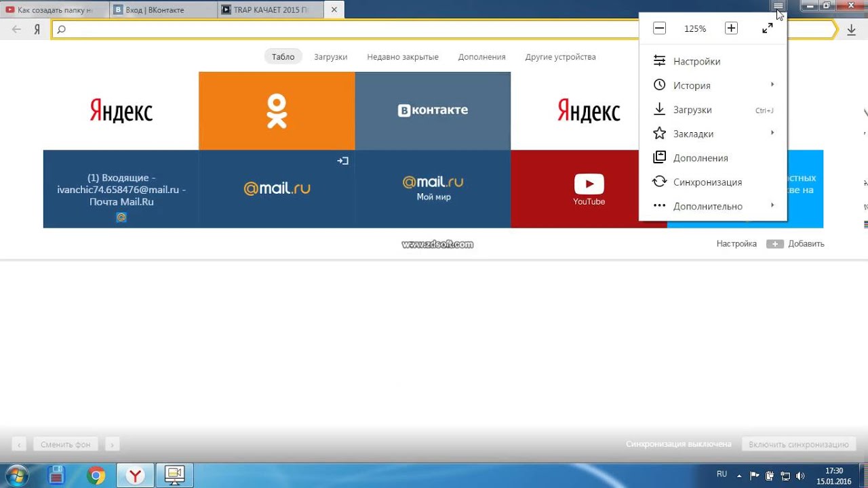This screenshot has height=488, width=868.
Task: Open the @mail.ru Мой мир tile
Action: point(433,189)
